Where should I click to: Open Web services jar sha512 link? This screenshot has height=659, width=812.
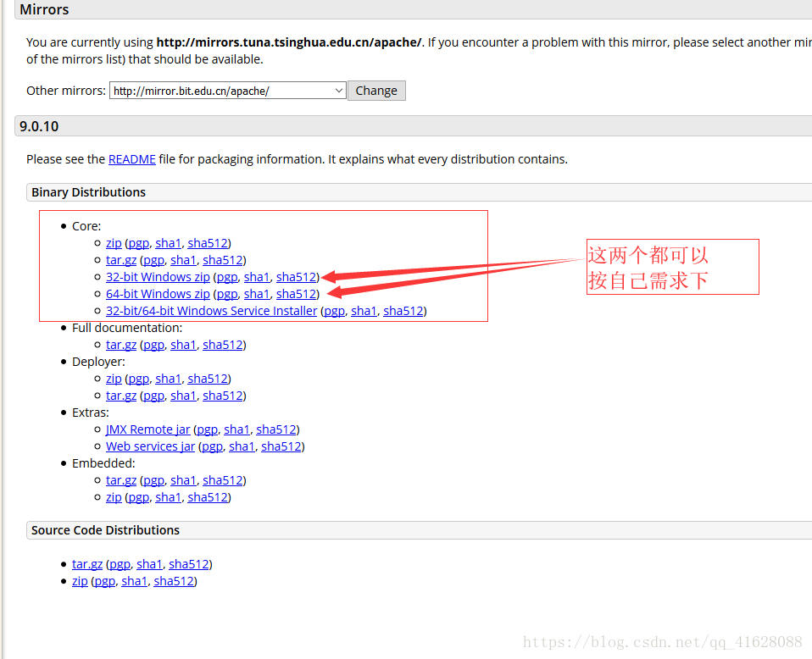[x=281, y=446]
